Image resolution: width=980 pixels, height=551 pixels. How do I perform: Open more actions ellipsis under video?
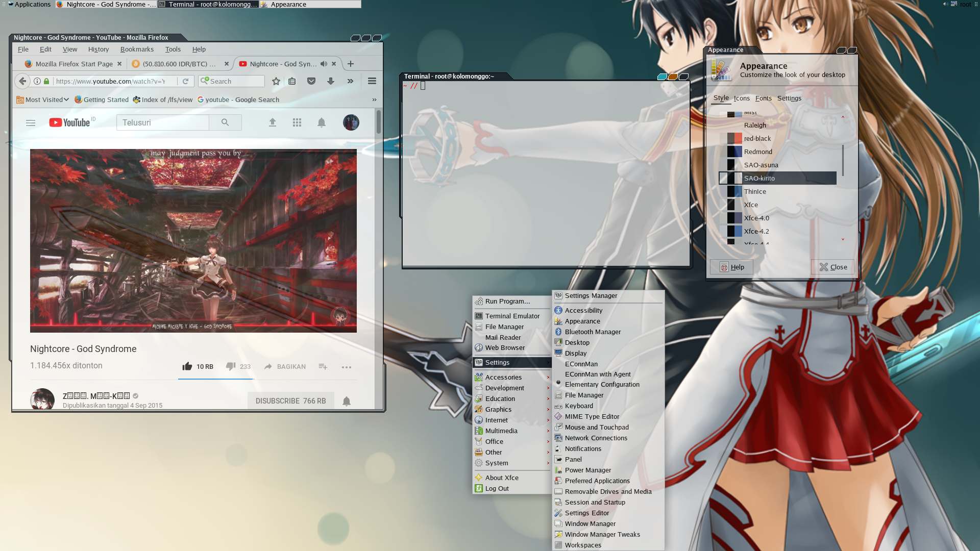[x=347, y=367]
